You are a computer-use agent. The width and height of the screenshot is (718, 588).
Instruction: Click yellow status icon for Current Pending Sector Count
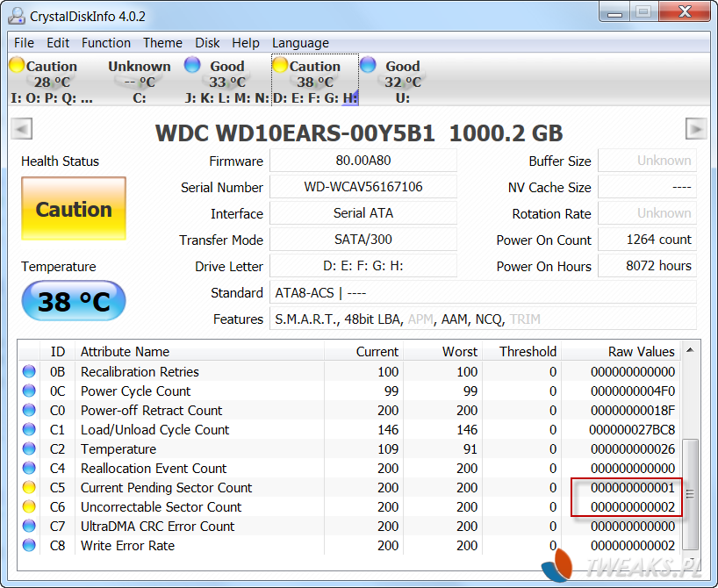point(29,487)
